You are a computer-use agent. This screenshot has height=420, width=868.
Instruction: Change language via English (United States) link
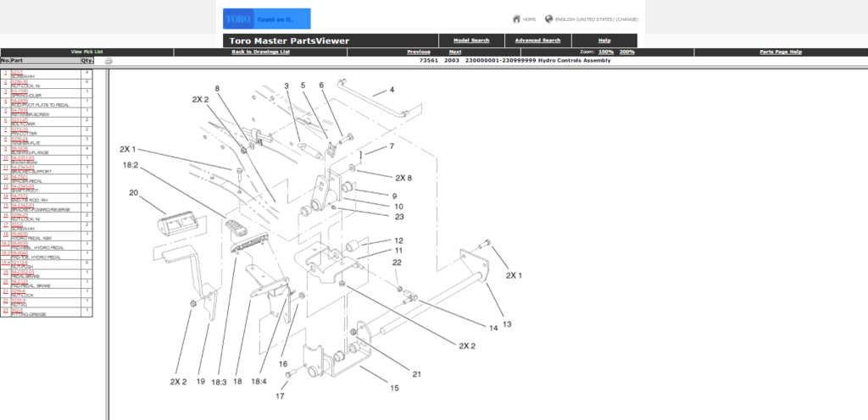[x=596, y=19]
